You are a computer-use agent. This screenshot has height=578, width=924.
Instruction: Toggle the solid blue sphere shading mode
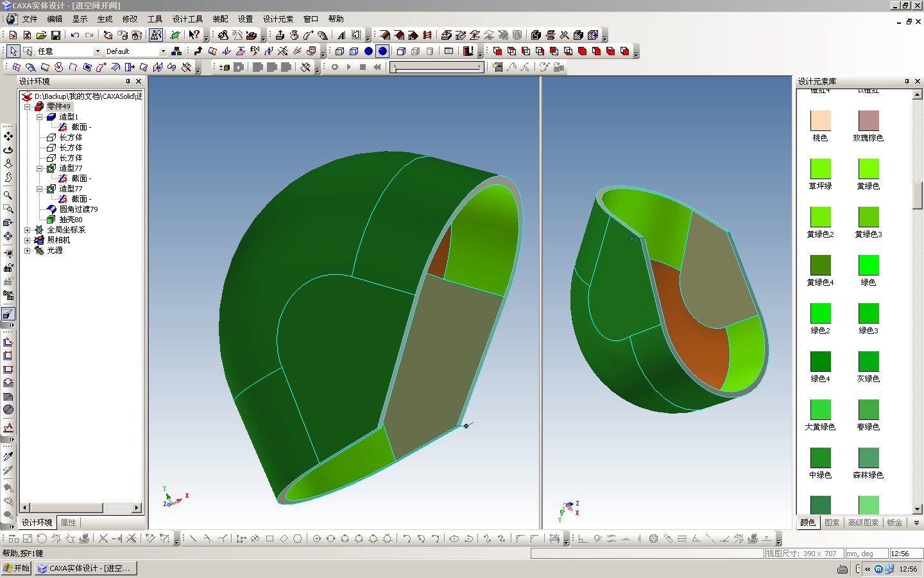tap(368, 51)
